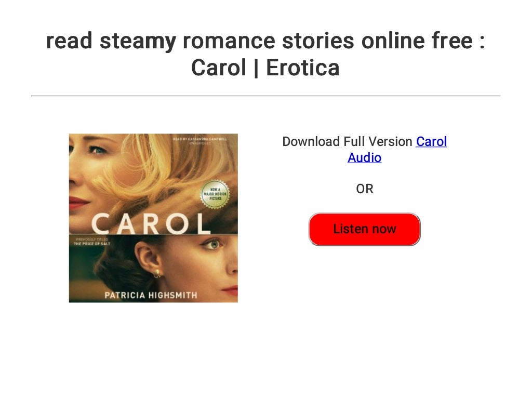Image resolution: width=532 pixels, height=399 pixels.
Task: Click the large CAROL lettering on cover
Action: tap(151, 223)
